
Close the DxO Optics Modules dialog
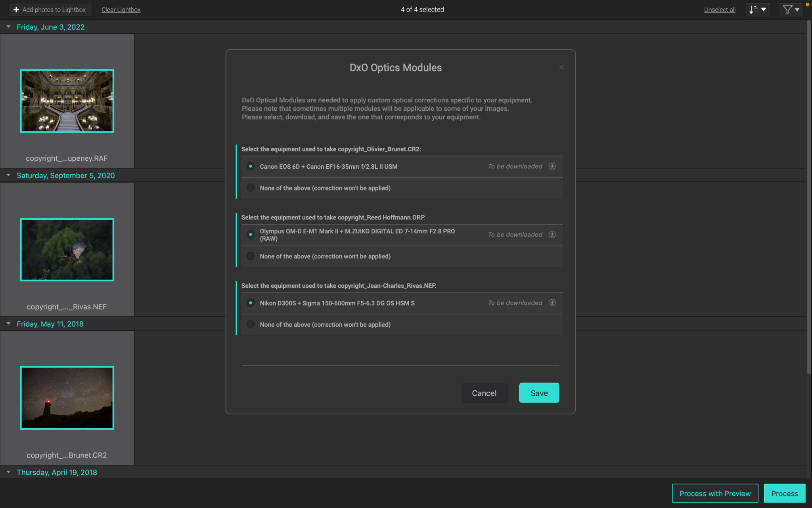pos(561,67)
